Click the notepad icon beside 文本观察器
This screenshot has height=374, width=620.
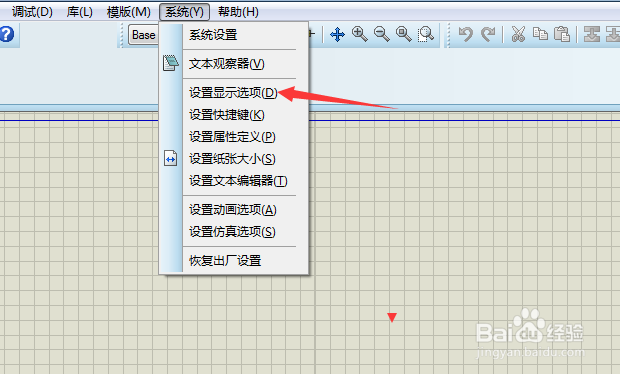click(171, 63)
